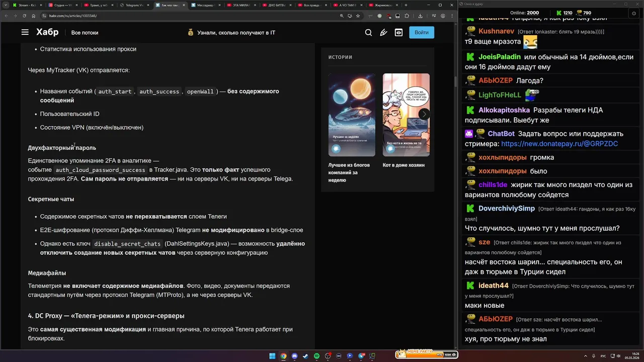Click the page vertical scrollbar
Screen dimensions: 644x362
tap(455, 80)
